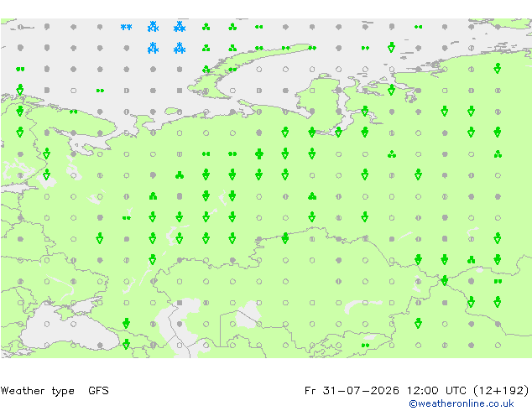Open the weatheronline.co.uk copyright link
This screenshot has width=532, height=411.
coord(461,403)
